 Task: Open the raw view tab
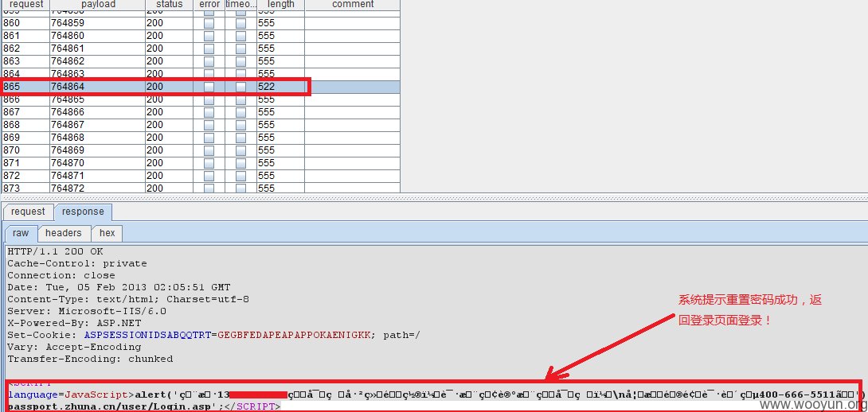21,233
